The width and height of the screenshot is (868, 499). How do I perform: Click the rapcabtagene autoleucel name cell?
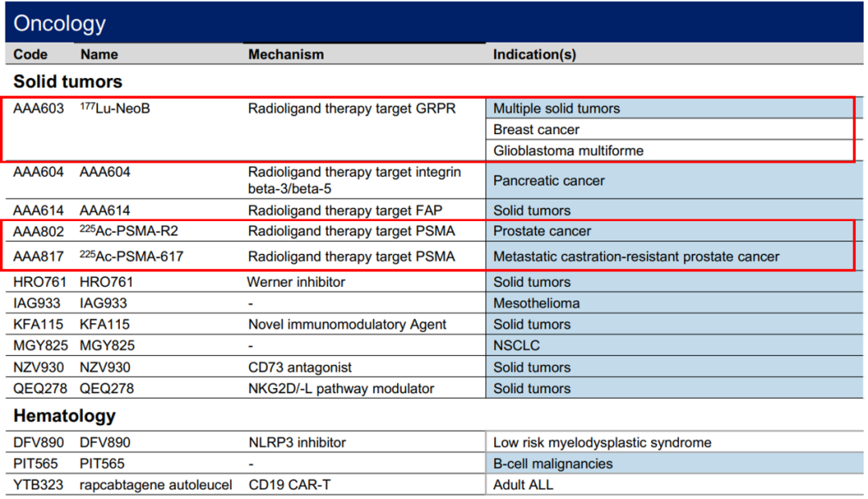(x=156, y=485)
